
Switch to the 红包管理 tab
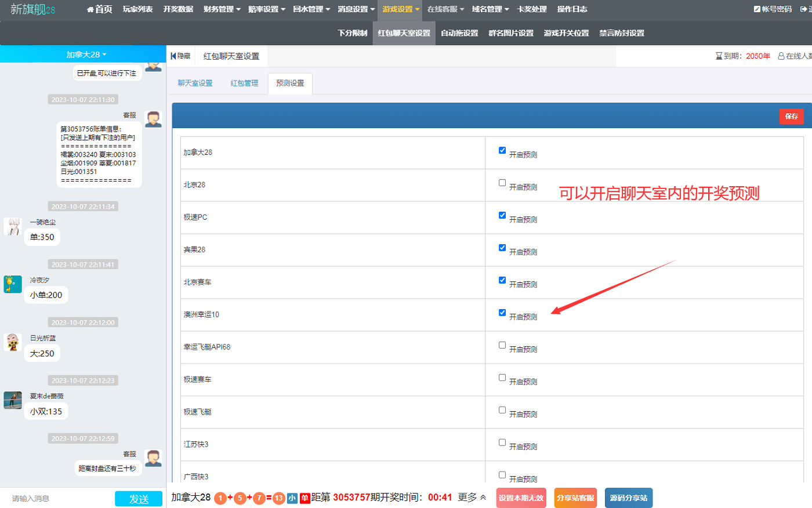[244, 84]
